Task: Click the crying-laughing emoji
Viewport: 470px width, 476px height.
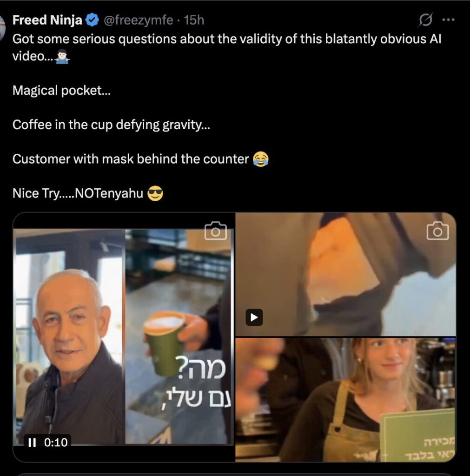Action: [261, 159]
